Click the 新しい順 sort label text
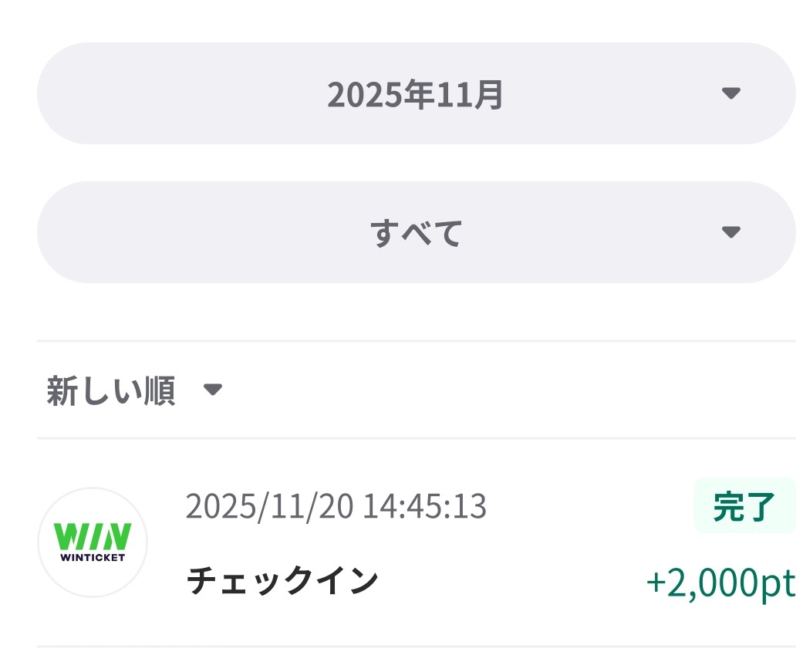The image size is (803, 672). [x=111, y=390]
